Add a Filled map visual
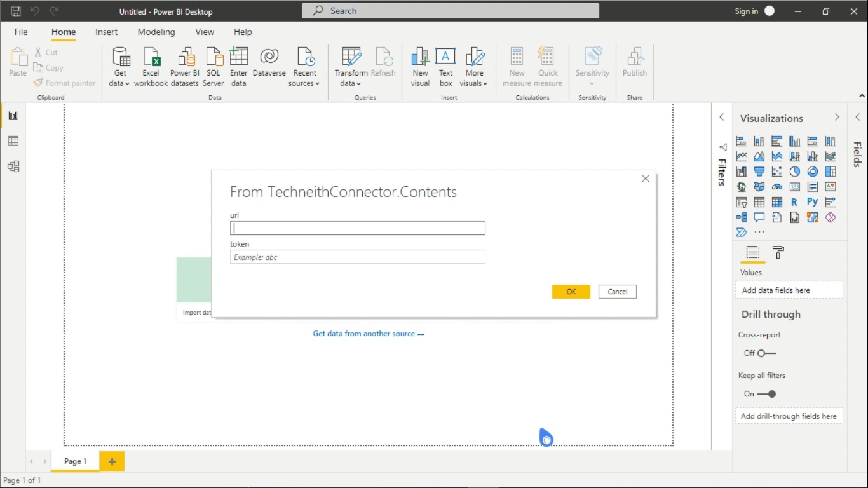This screenshot has height=488, width=868. tap(759, 187)
